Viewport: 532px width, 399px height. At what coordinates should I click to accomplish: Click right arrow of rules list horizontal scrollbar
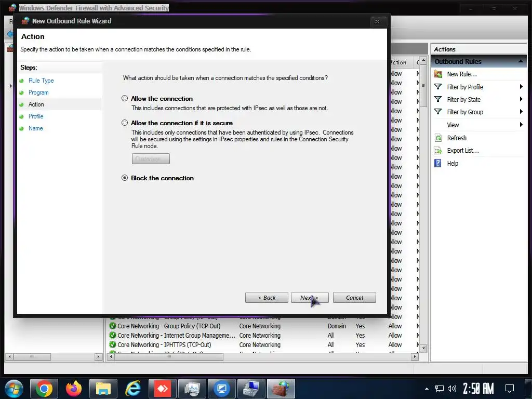[414, 356]
